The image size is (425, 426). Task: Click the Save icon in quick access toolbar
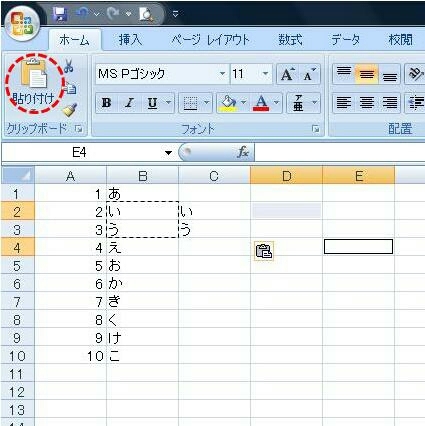click(60, 14)
